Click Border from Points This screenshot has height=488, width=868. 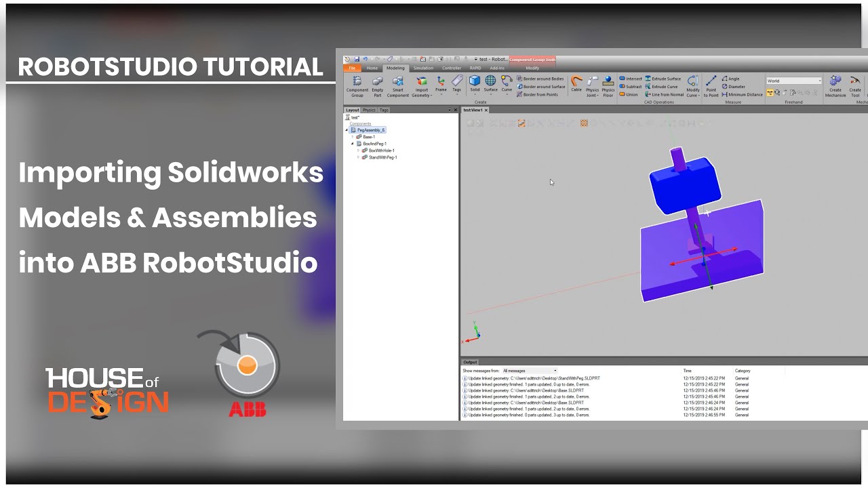[x=537, y=94]
